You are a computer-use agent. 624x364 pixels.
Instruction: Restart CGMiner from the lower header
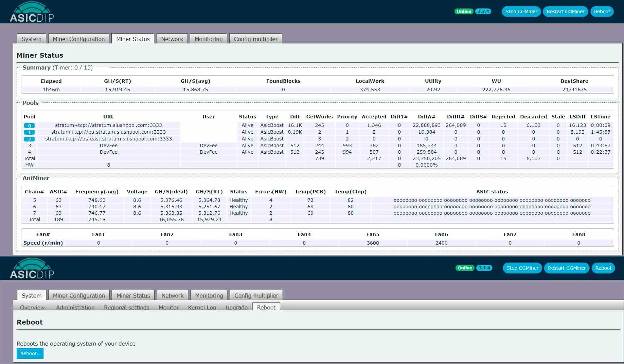(x=567, y=268)
